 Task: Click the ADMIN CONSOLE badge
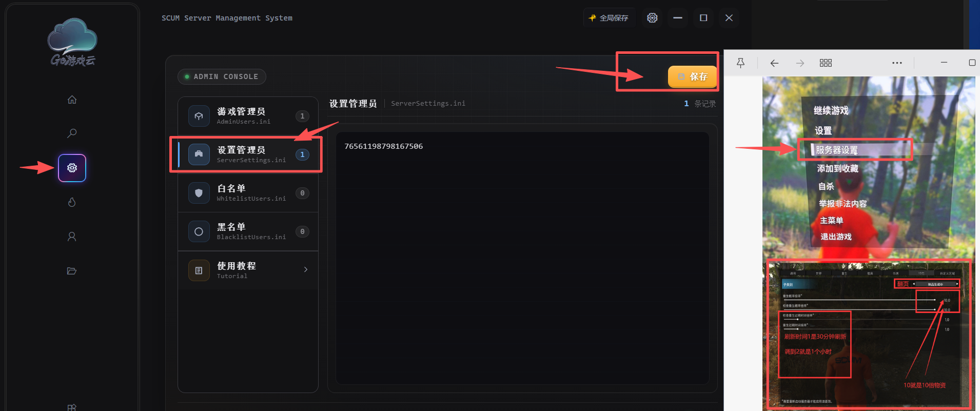[x=222, y=76]
